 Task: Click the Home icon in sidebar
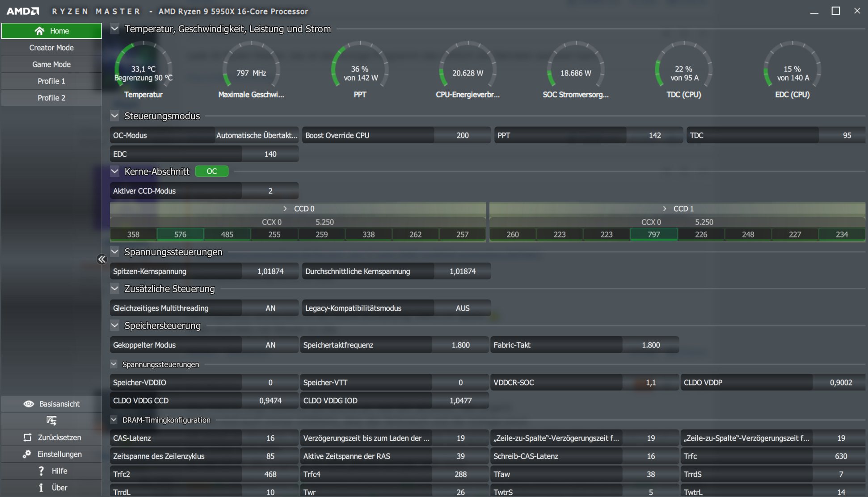(40, 31)
